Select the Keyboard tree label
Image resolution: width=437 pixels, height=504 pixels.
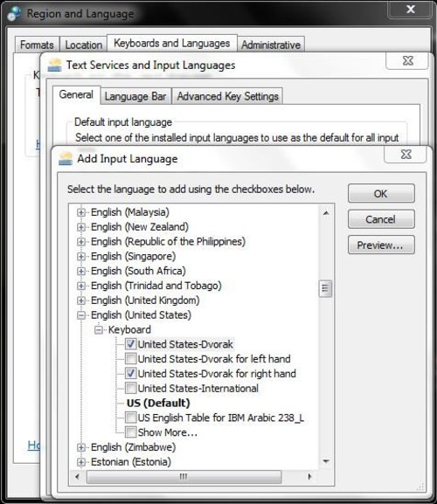[129, 330]
